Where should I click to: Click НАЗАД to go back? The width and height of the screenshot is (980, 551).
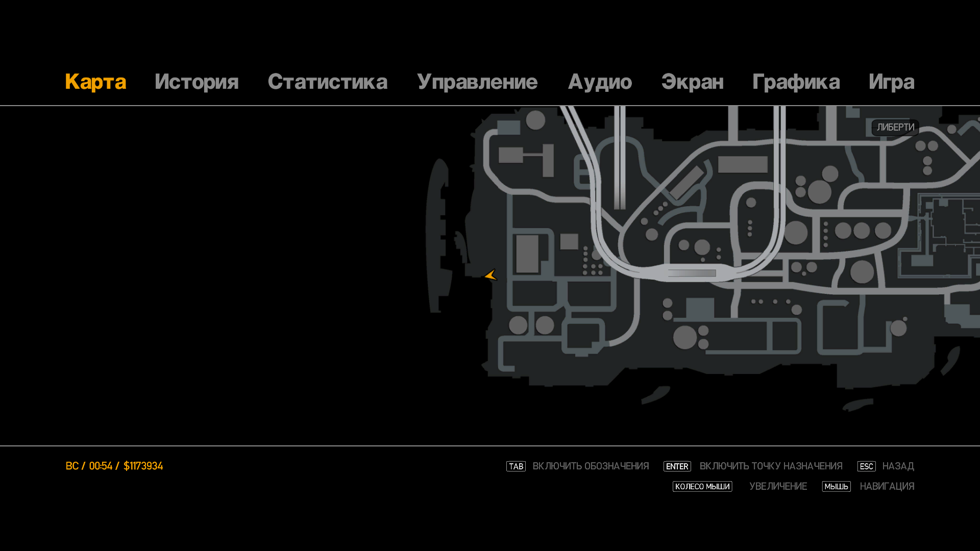[x=898, y=466]
